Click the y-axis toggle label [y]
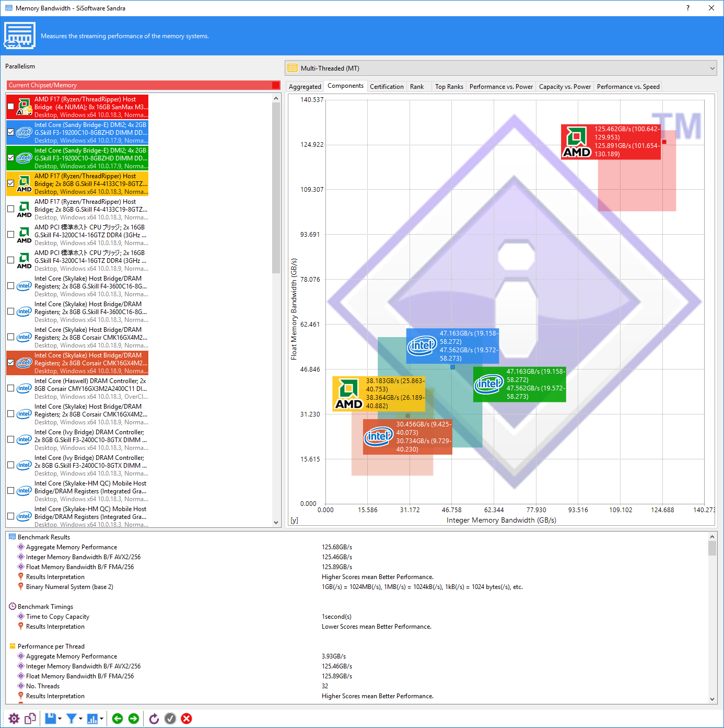The image size is (724, 728). (x=295, y=521)
